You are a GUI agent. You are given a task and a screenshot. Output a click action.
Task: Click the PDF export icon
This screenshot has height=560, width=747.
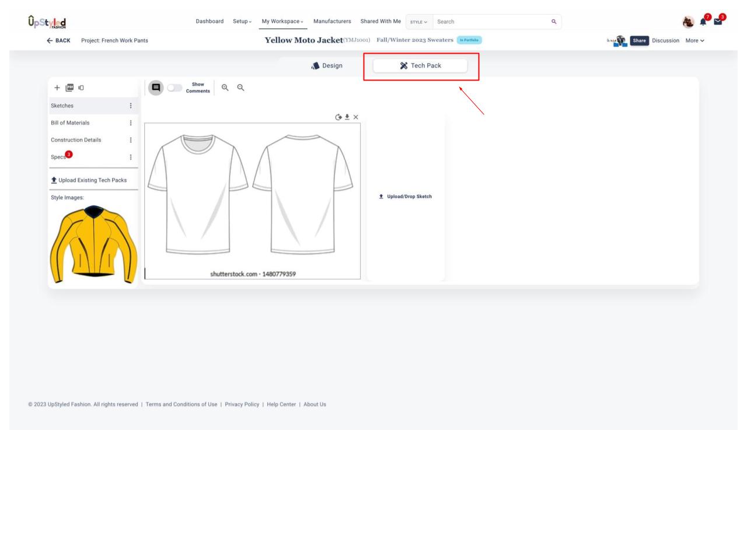click(x=69, y=87)
